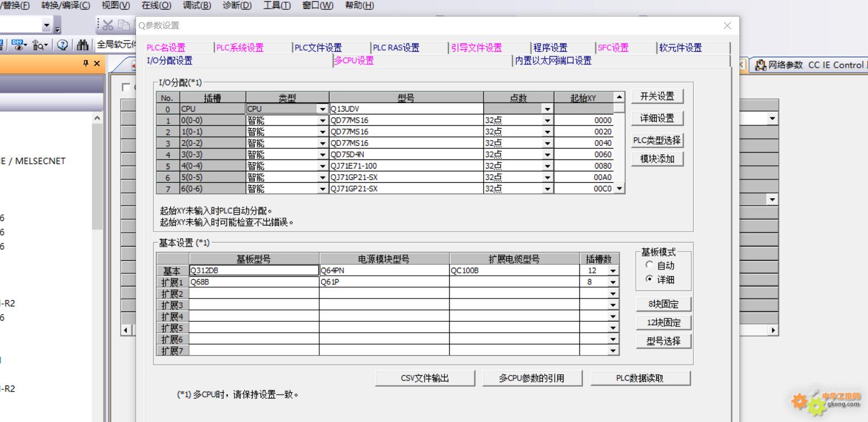Click the copy toolbar icon

[x=124, y=24]
